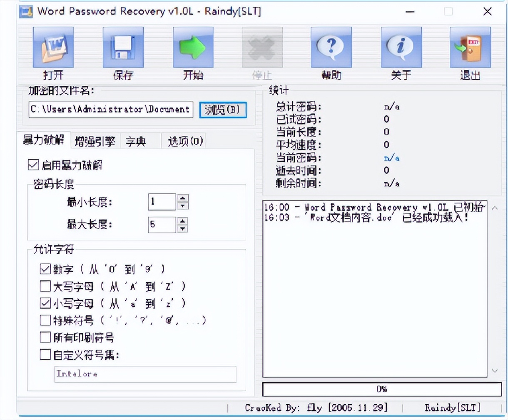Click log line starting with 16:00
Viewport: 508px width, 420px height.
[374, 207]
